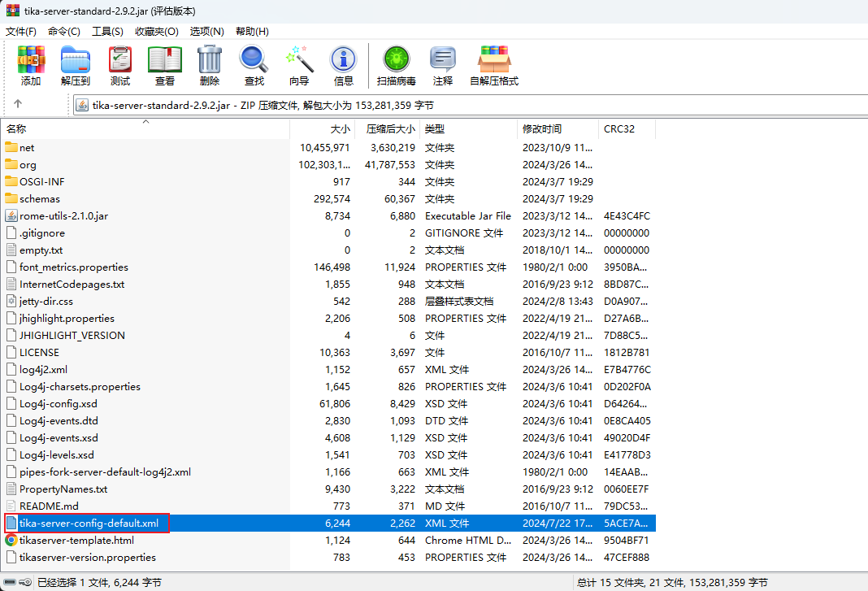Select tika-server-config-default.xml file name

89,524
